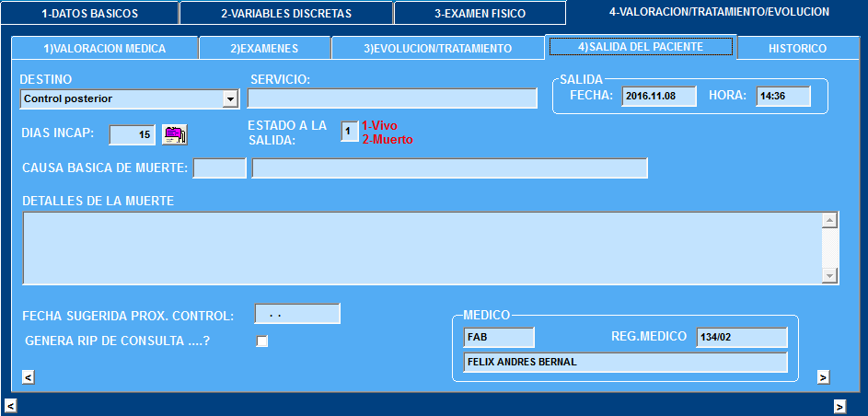Image resolution: width=868 pixels, height=416 pixels.
Task: Click the outer bottom-right '>' navigation button
Action: [x=839, y=406]
